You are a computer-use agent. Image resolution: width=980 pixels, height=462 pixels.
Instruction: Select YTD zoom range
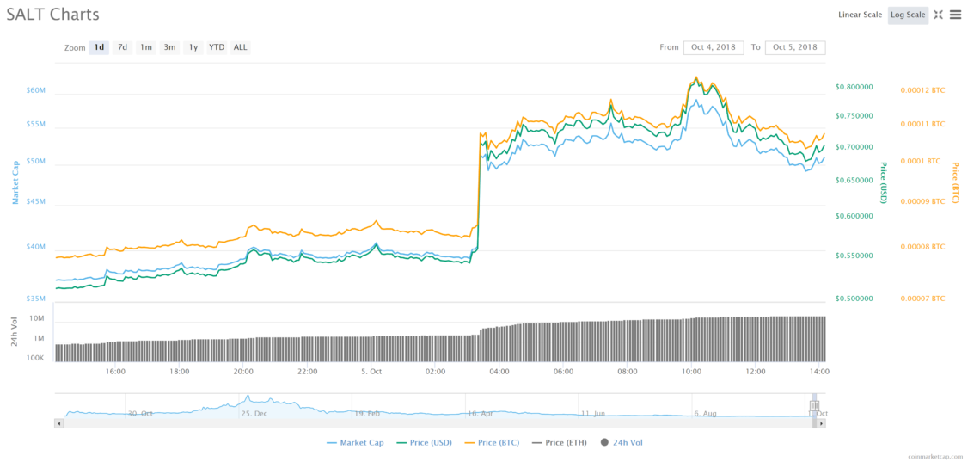(x=217, y=47)
